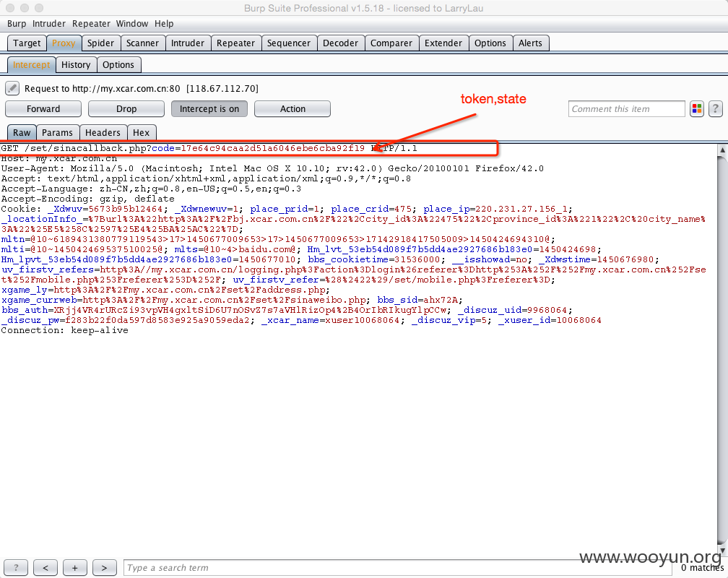Click the GET /set/sinacallback.php request line
This screenshot has width=728, height=578.
point(209,149)
